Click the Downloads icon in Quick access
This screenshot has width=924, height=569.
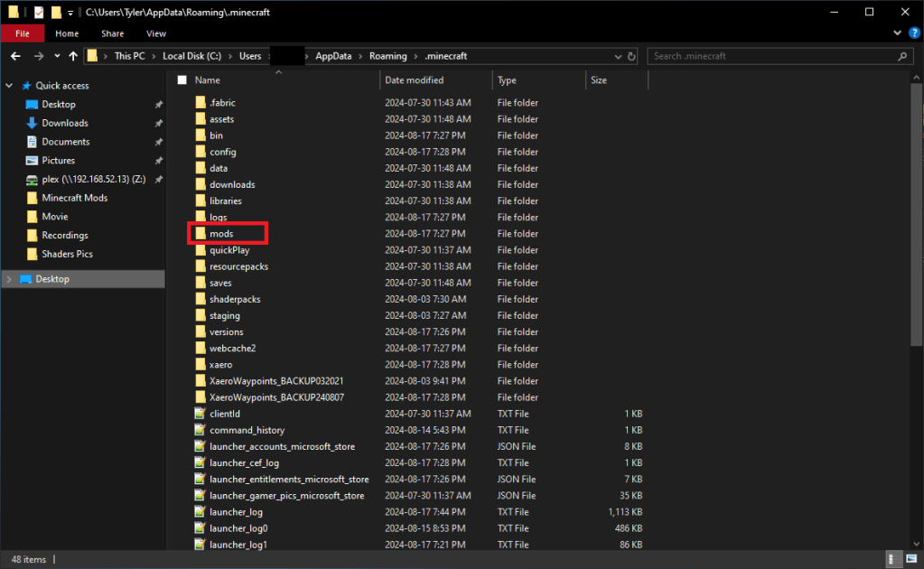coord(33,123)
